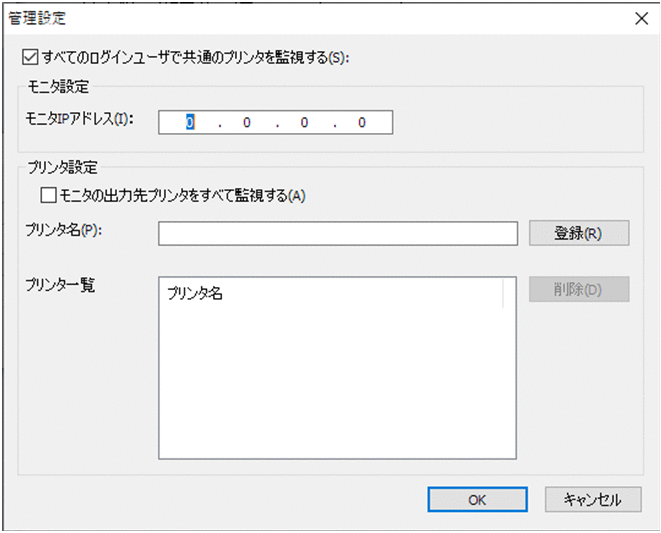Click the プリンタ一覧 label

[x=60, y=285]
